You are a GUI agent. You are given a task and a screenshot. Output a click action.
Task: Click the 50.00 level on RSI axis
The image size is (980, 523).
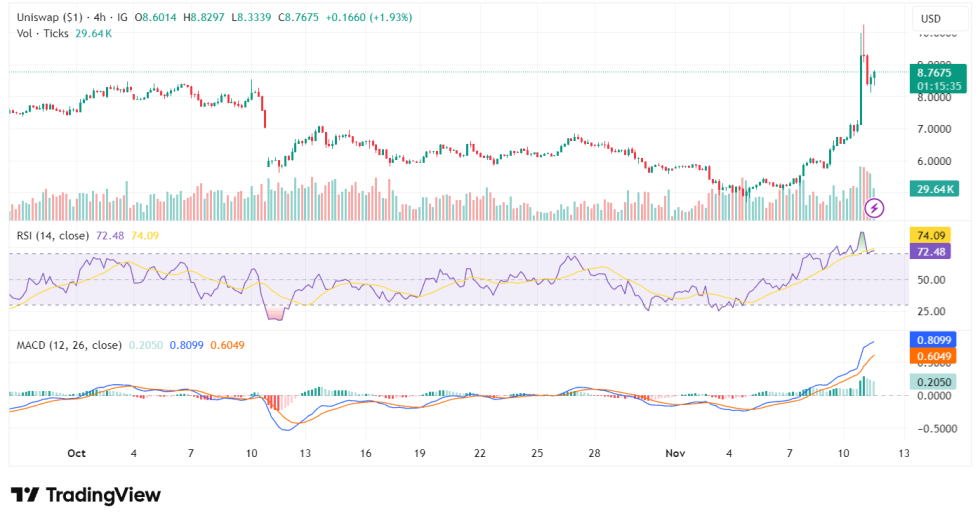[x=934, y=280]
